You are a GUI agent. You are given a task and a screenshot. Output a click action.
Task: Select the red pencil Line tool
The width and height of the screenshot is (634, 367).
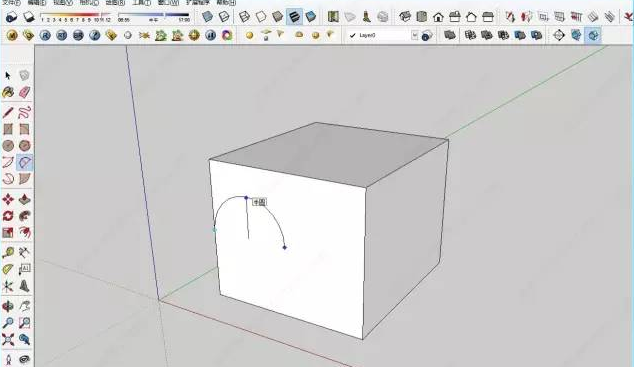(8, 112)
